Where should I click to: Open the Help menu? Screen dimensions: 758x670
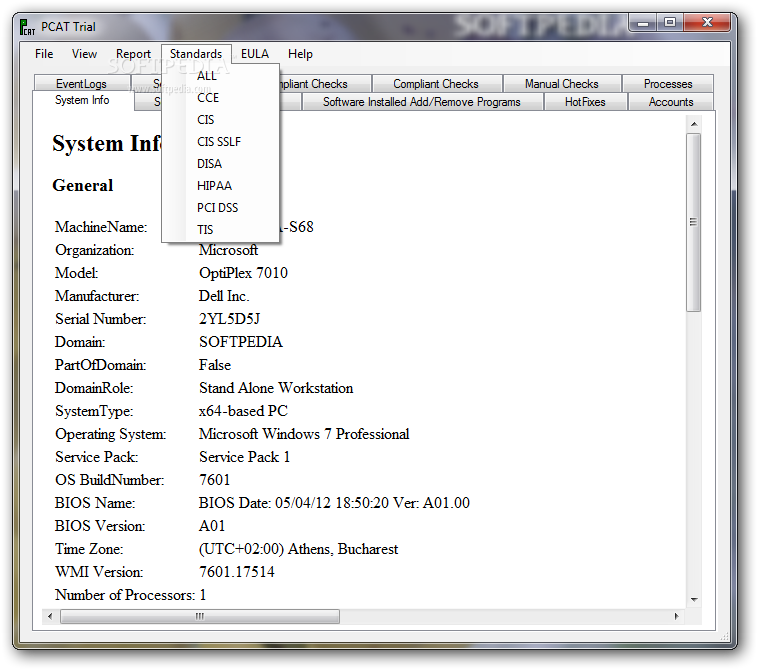[x=300, y=54]
